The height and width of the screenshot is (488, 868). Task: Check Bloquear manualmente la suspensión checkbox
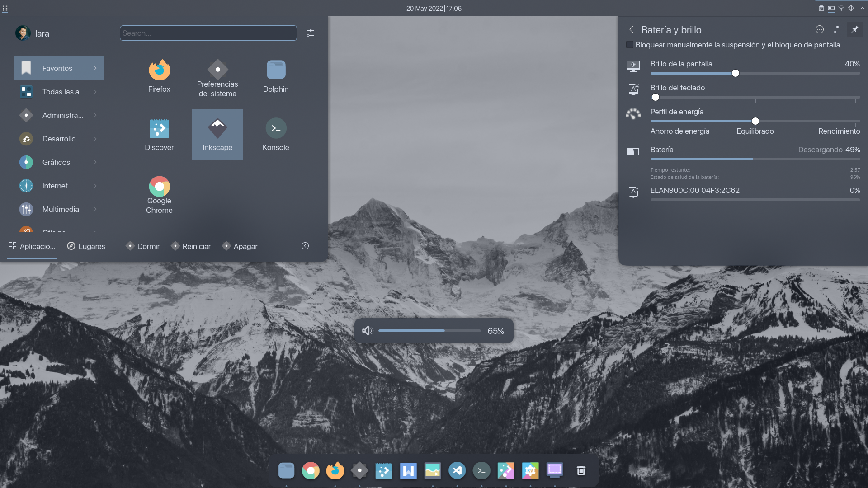(630, 45)
